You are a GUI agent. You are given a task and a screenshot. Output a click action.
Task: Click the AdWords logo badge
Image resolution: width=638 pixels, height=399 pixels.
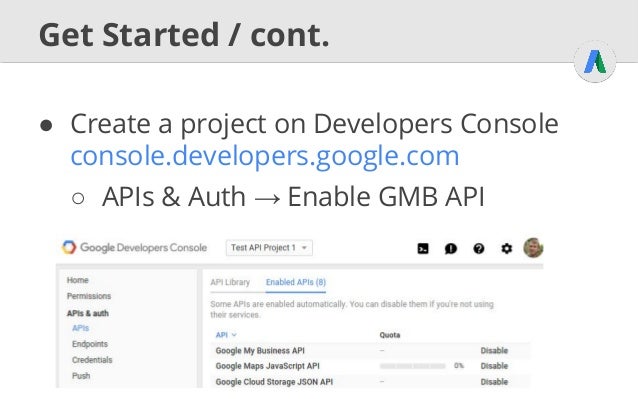tap(595, 62)
